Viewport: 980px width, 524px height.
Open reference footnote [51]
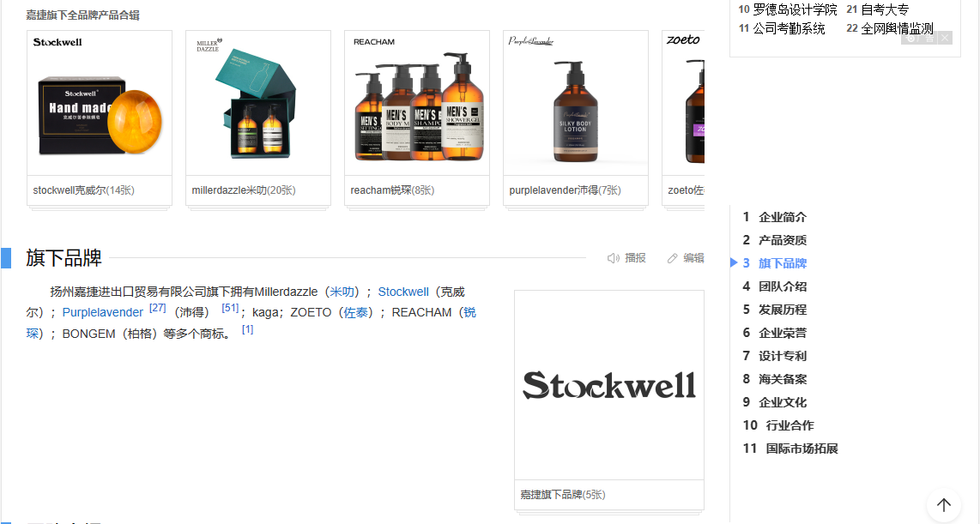pos(230,308)
